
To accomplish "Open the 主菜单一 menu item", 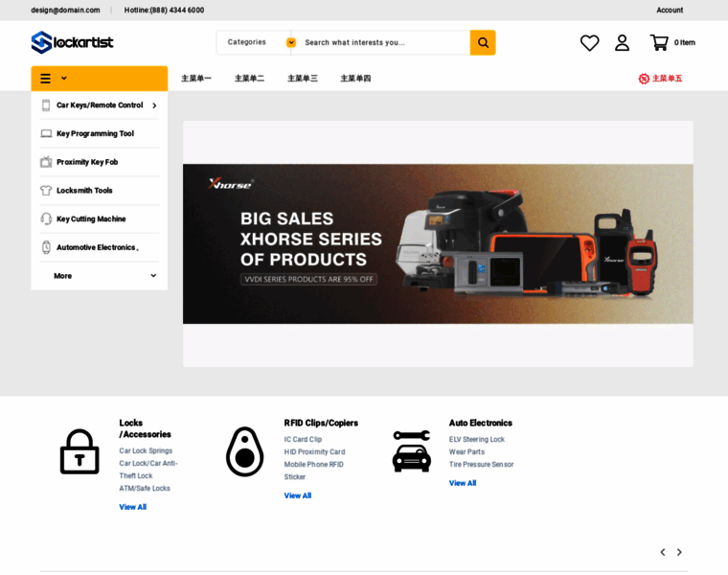I will [x=196, y=79].
